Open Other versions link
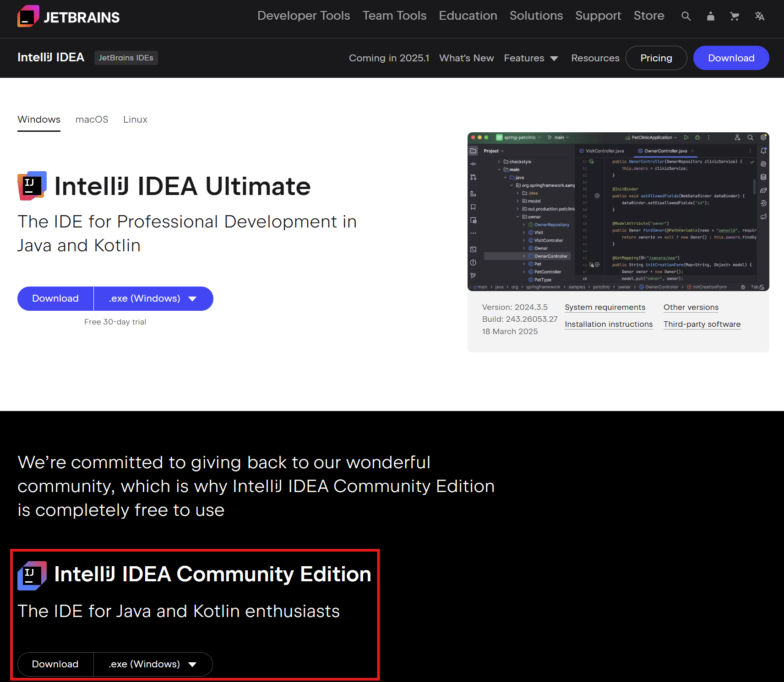 [691, 308]
